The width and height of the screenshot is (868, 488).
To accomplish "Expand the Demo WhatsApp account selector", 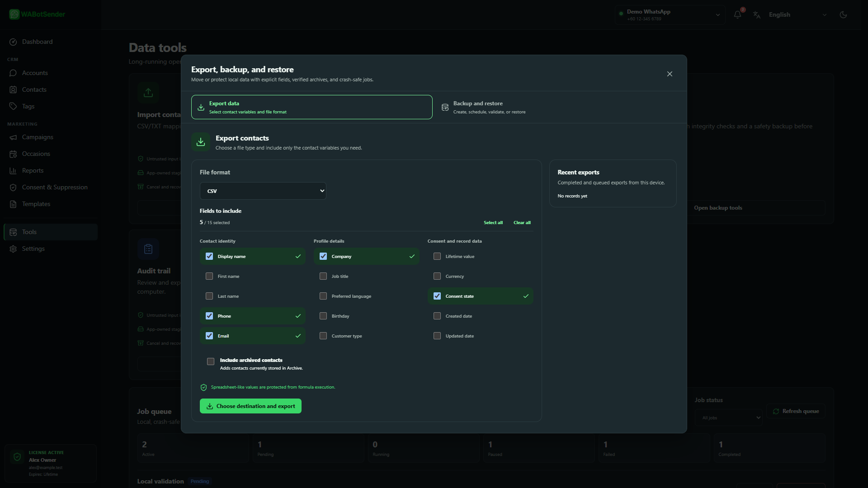I will click(x=670, y=14).
